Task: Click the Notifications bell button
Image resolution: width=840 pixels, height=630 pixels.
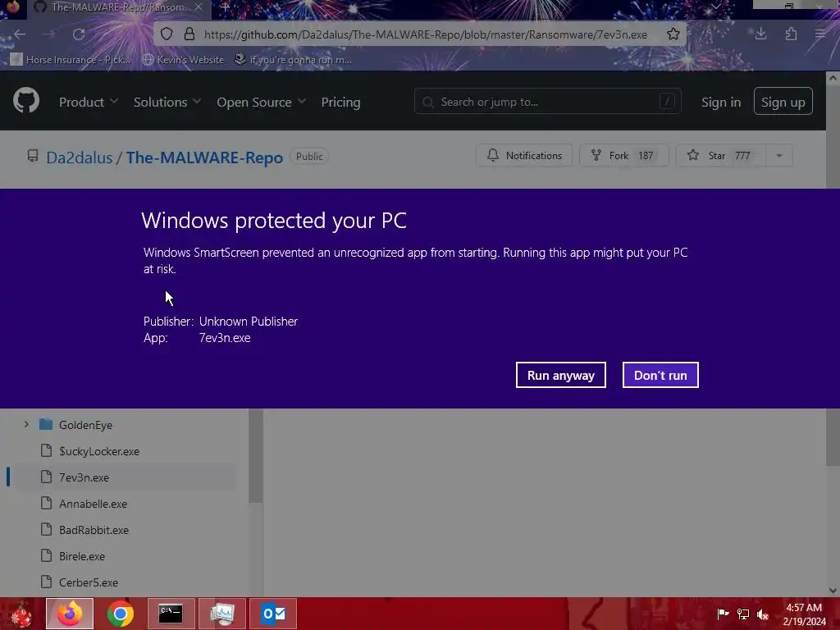Action: (x=524, y=155)
